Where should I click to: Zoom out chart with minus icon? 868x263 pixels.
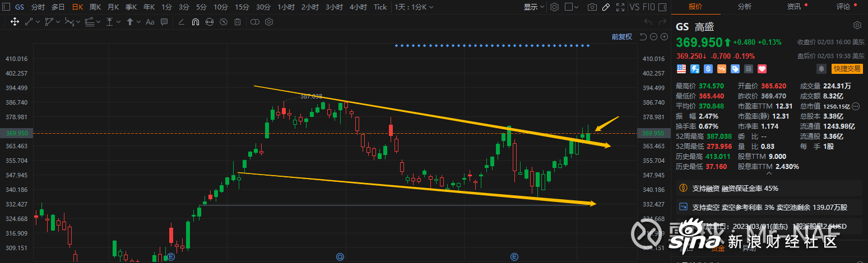pos(654,37)
